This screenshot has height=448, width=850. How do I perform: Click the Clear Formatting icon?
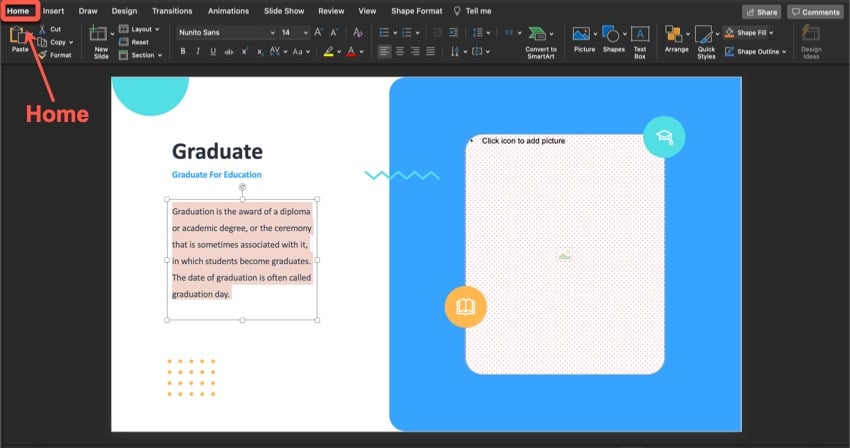pos(358,33)
